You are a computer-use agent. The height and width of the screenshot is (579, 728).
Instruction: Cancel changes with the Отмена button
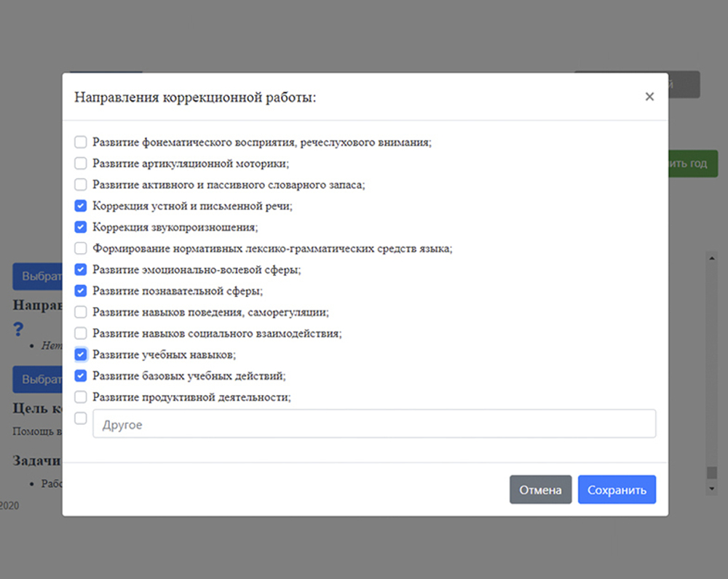(x=540, y=490)
